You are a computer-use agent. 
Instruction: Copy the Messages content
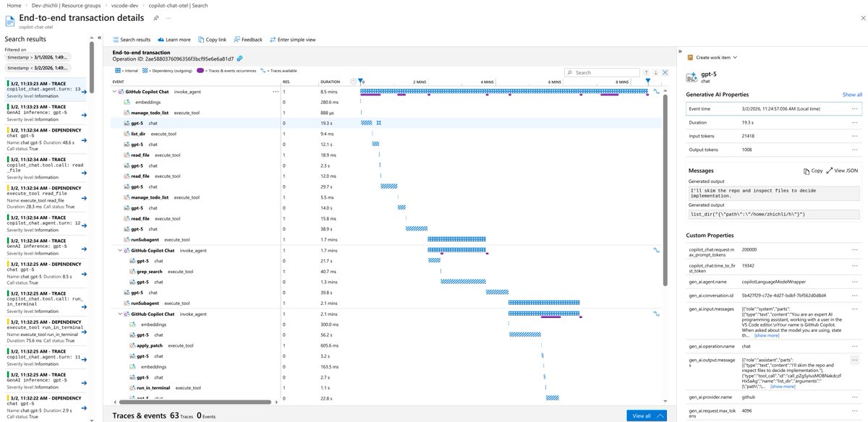click(813, 171)
